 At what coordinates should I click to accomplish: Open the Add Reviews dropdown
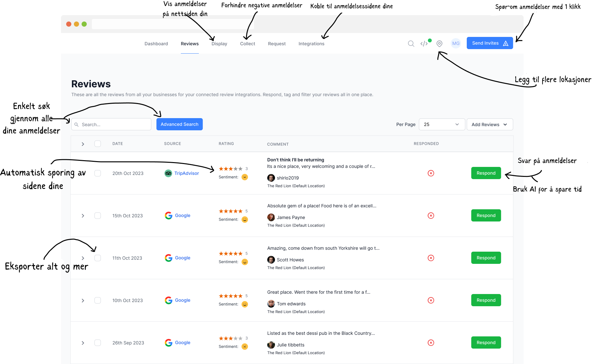click(x=490, y=125)
